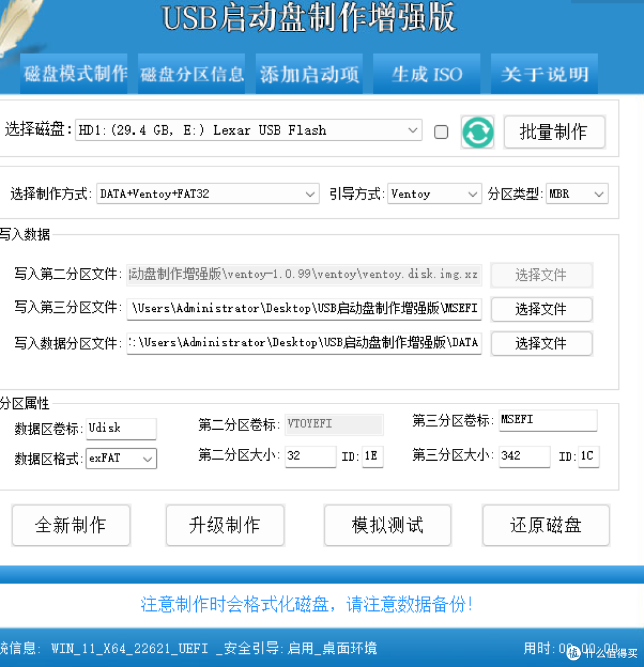Click the 数据区卷标 Udisk field
Screen dimensions: 644x667
point(121,429)
